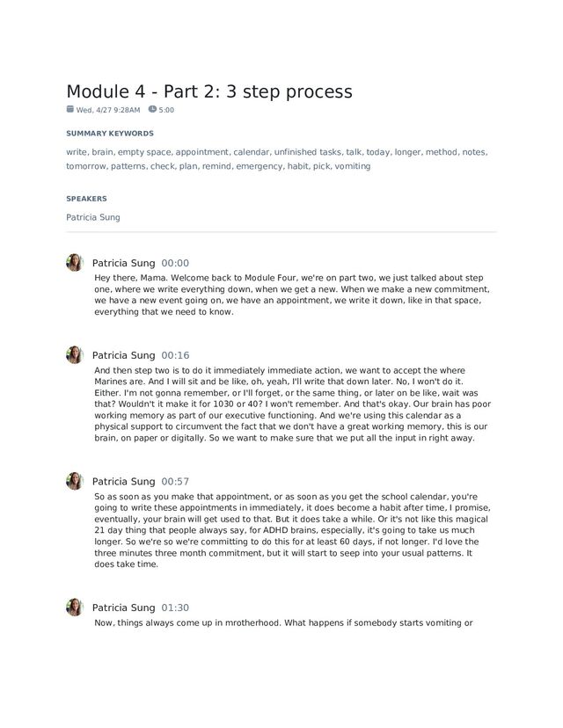
Task: Click Patricia Sung's avatar at 00:16
Action: (74, 354)
